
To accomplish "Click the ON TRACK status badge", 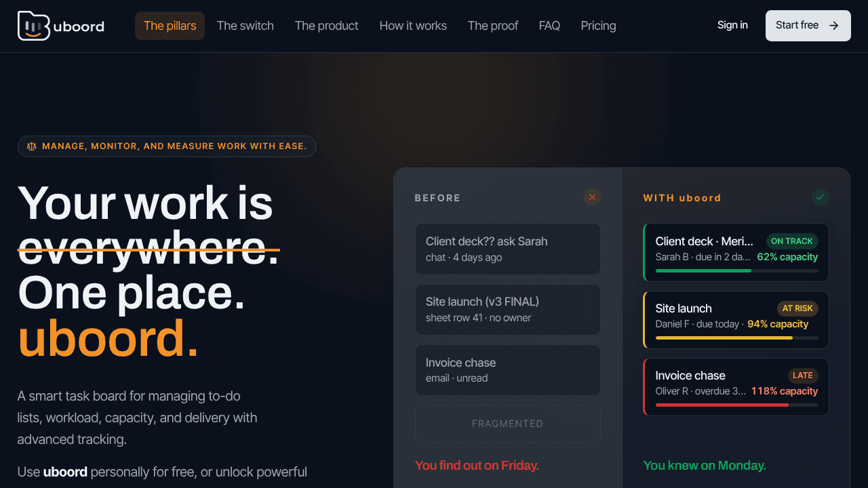I will click(792, 241).
